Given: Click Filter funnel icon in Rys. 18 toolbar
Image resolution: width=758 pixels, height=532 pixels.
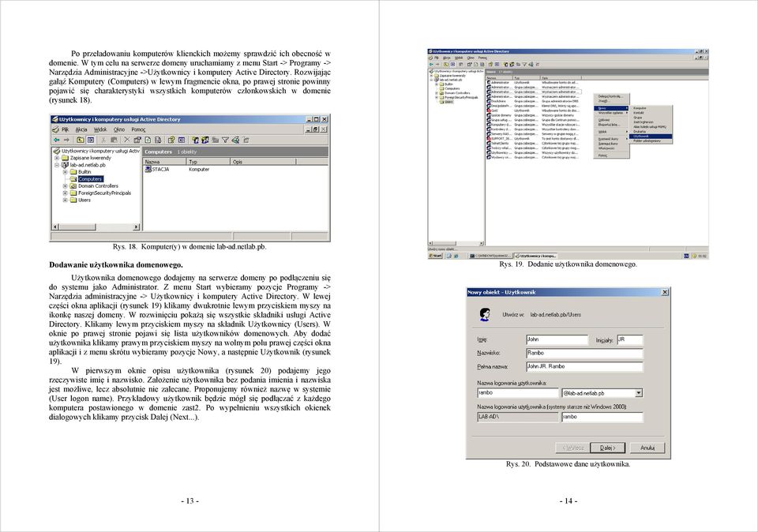Looking at the screenshot, I should [225, 140].
